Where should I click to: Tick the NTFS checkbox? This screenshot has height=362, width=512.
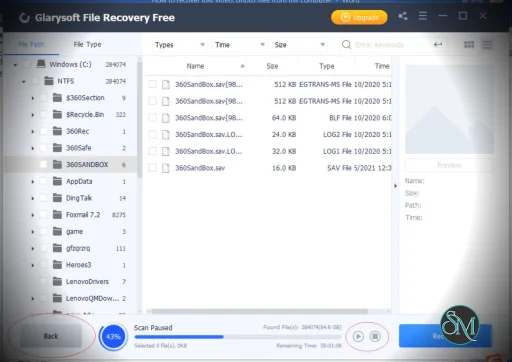(35, 81)
